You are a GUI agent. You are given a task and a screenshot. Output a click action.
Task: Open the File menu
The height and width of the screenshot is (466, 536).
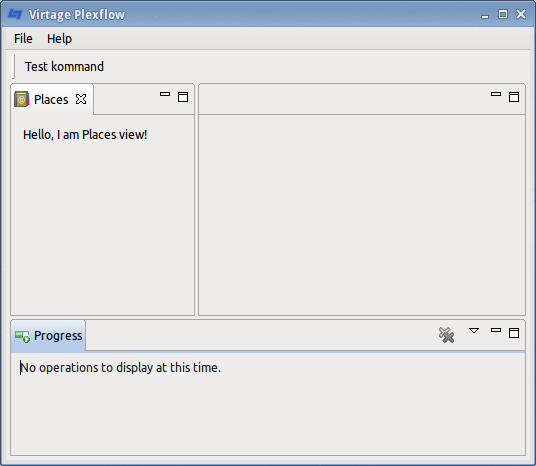pyautogui.click(x=23, y=39)
